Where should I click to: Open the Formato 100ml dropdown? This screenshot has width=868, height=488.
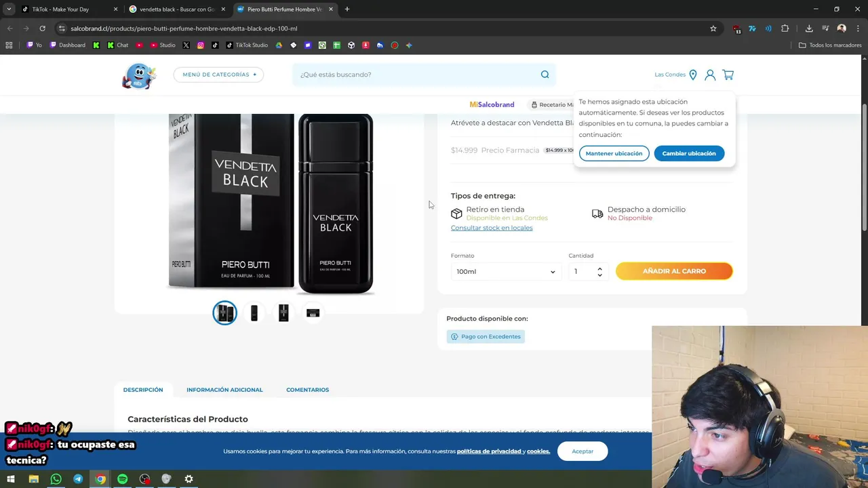[506, 272]
